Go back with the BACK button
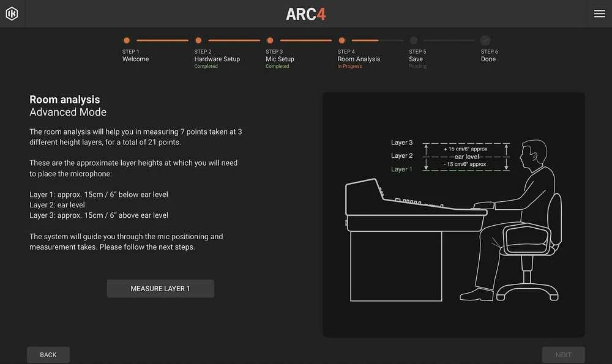The height and width of the screenshot is (364, 612). pyautogui.click(x=48, y=355)
